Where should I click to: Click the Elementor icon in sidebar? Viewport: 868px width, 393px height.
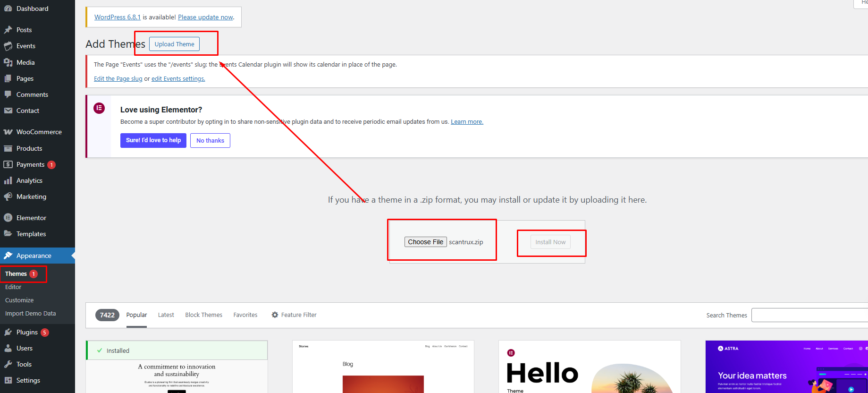(8, 218)
